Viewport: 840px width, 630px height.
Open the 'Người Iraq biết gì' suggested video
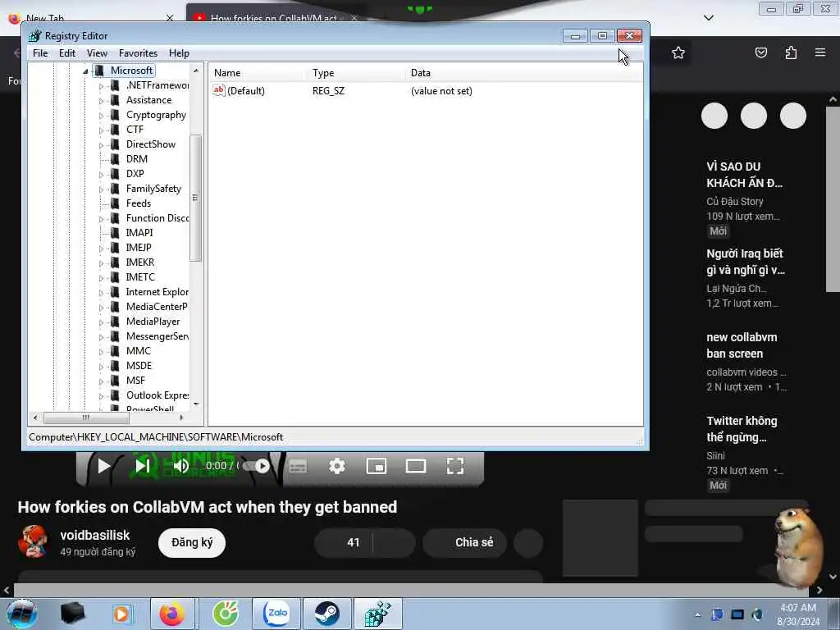point(745,262)
